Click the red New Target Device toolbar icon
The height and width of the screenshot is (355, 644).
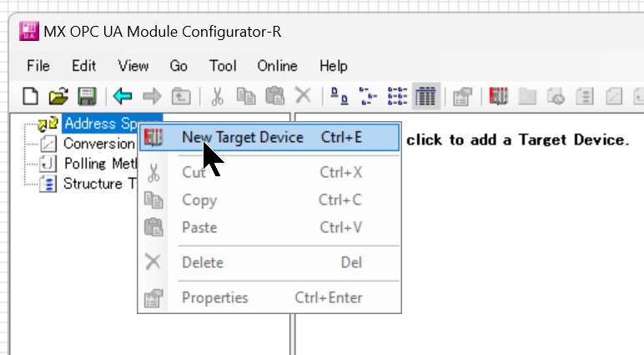pyautogui.click(x=499, y=97)
